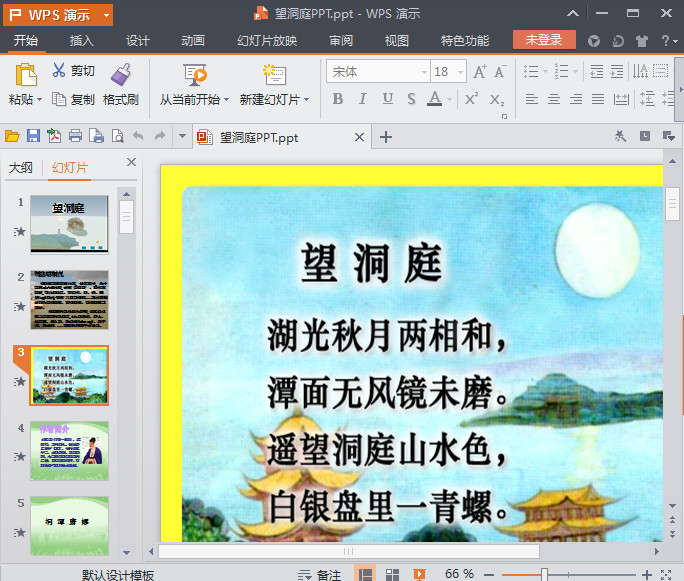Screen dimensions: 684x581
Task: Toggle Bold text formatting
Action: tap(337, 99)
